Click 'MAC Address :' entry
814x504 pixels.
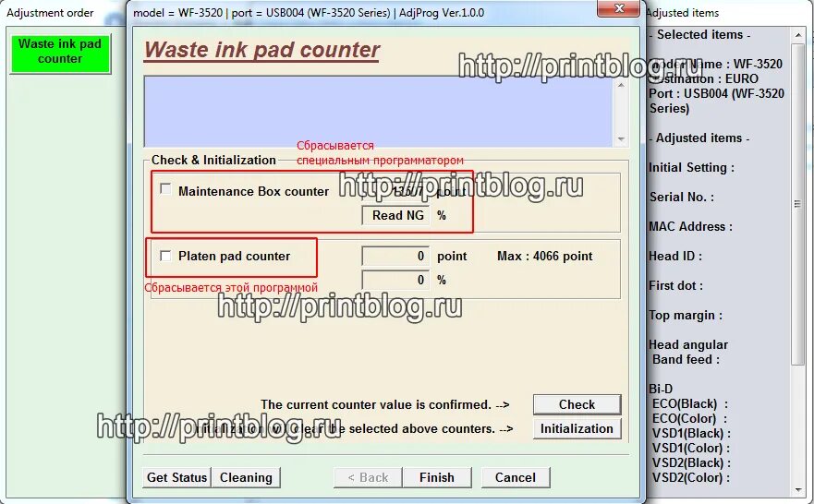690,226
